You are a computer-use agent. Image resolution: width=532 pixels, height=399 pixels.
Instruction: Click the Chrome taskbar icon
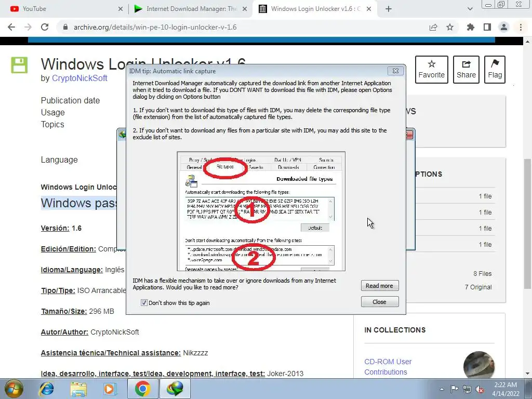click(x=142, y=389)
